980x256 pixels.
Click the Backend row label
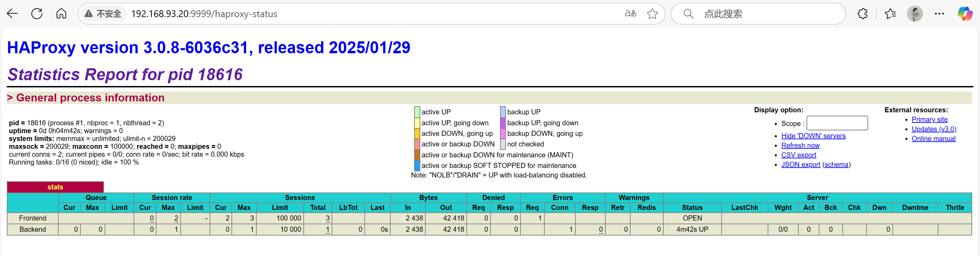(33, 229)
